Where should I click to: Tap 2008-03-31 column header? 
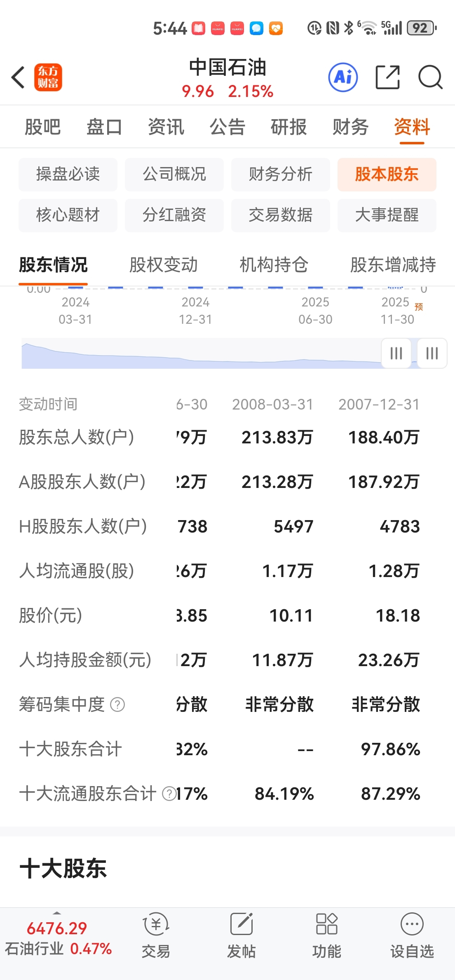tap(272, 405)
